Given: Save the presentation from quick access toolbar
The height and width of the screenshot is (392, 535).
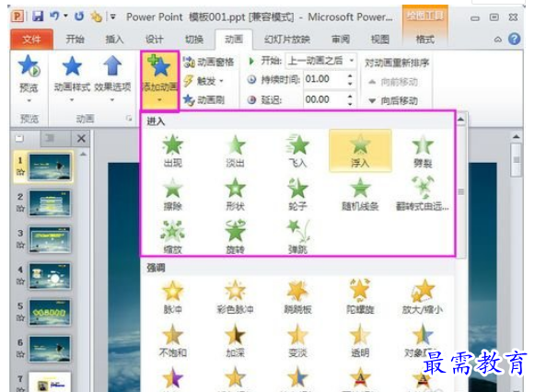Looking at the screenshot, I should click(38, 16).
